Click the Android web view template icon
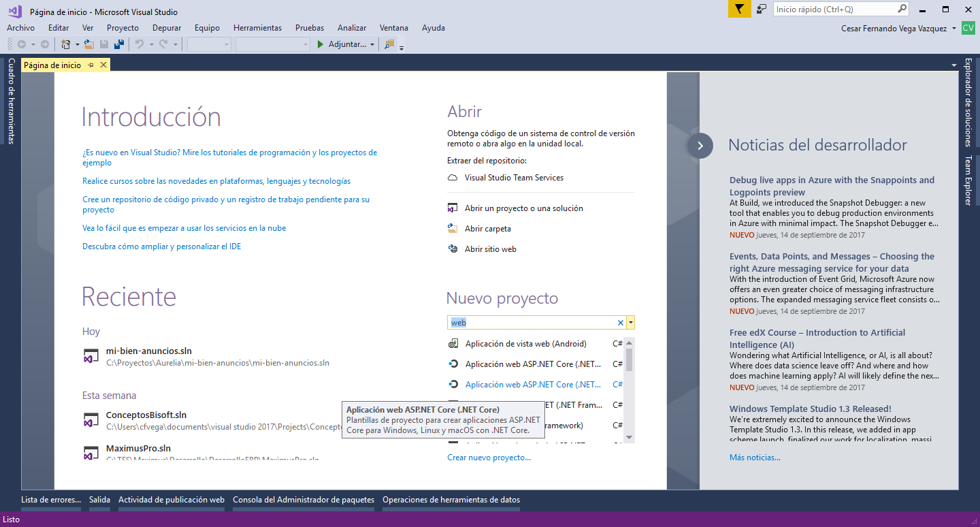Screen dimensions: 980x527 click(x=453, y=344)
